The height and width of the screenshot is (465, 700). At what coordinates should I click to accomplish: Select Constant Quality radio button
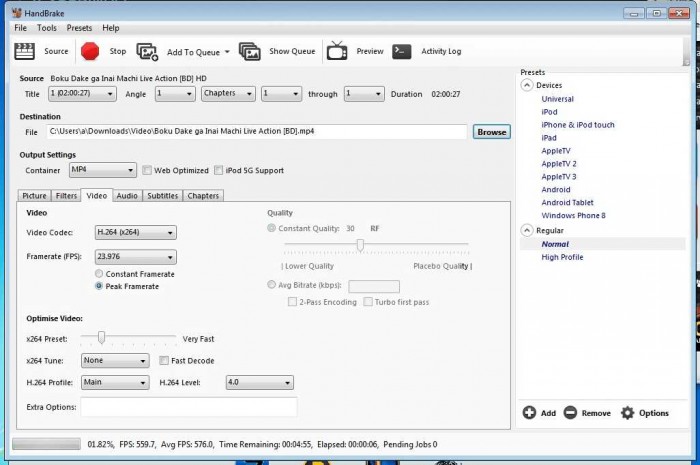(271, 228)
